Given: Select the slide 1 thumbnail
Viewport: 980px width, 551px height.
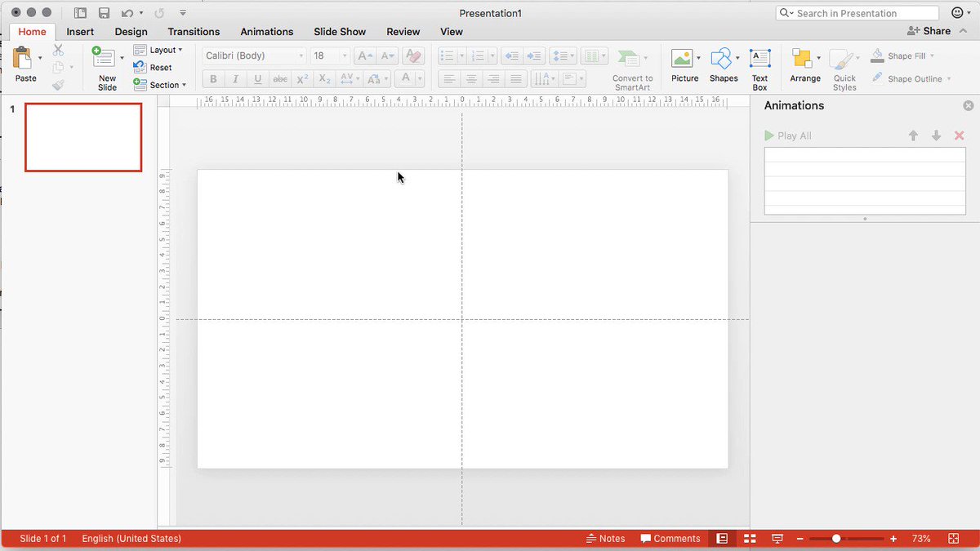Looking at the screenshot, I should point(83,137).
